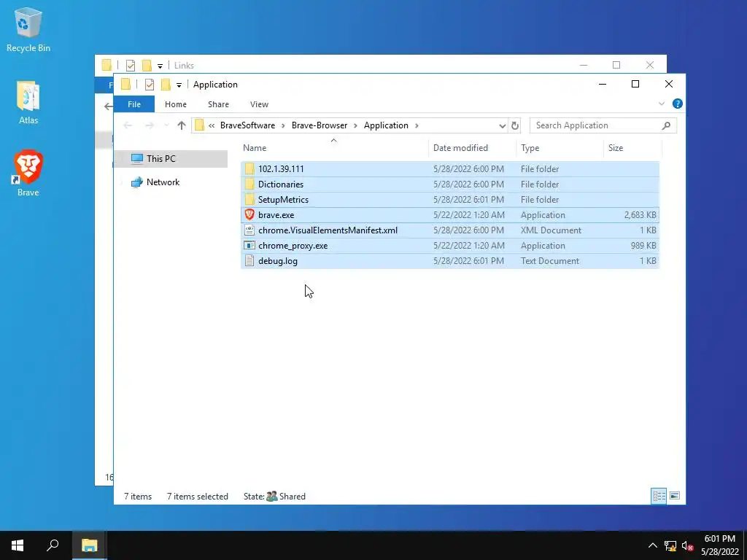Click chrome.VisualElementsManifest.xml file icon
Screen dimensions: 747x560
point(249,230)
